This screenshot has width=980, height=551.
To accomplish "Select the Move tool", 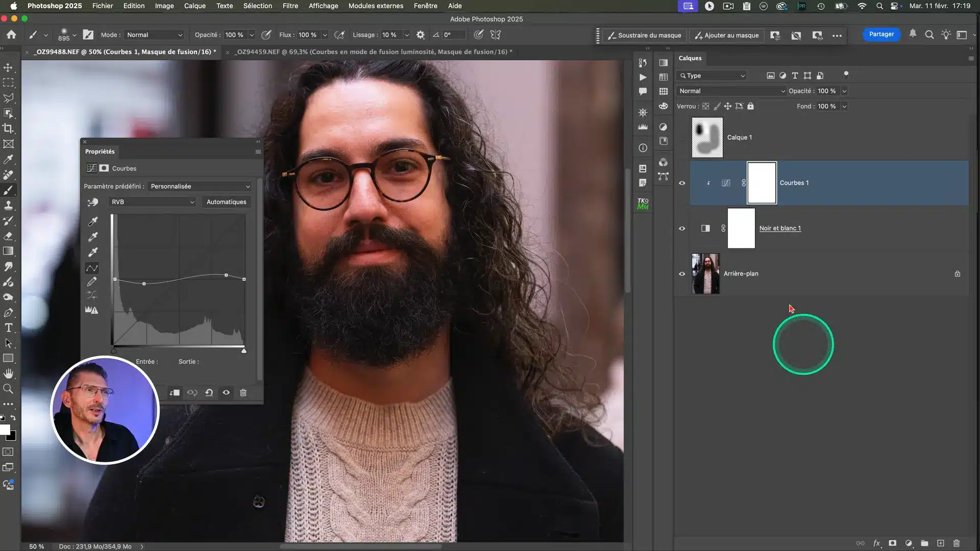I will pos(8,67).
